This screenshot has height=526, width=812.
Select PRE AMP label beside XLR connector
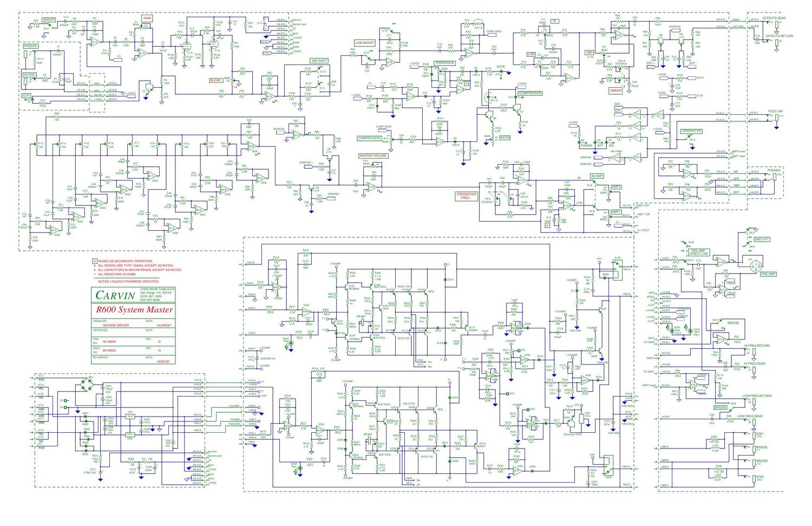coord(768,274)
